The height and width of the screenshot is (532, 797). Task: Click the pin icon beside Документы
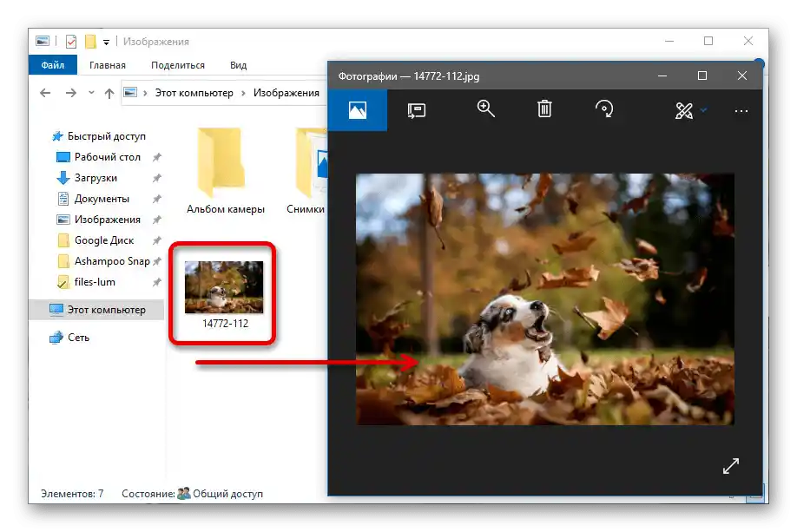point(157,199)
